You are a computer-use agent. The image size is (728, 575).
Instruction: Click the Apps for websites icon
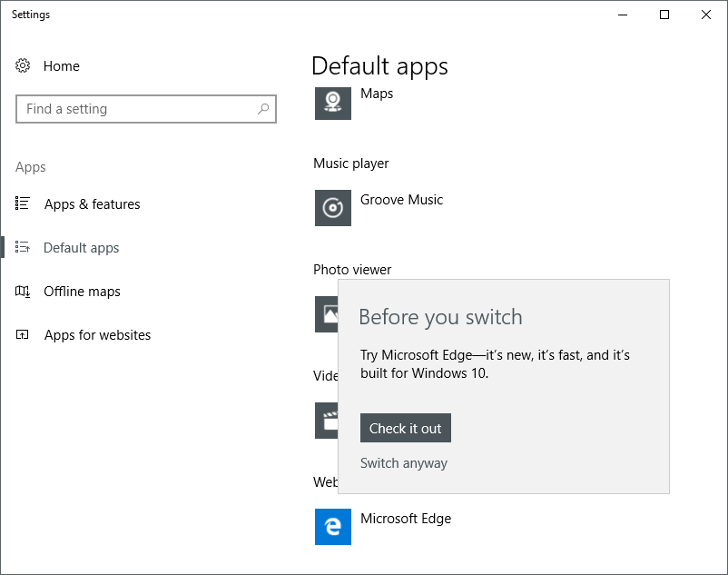(23, 334)
